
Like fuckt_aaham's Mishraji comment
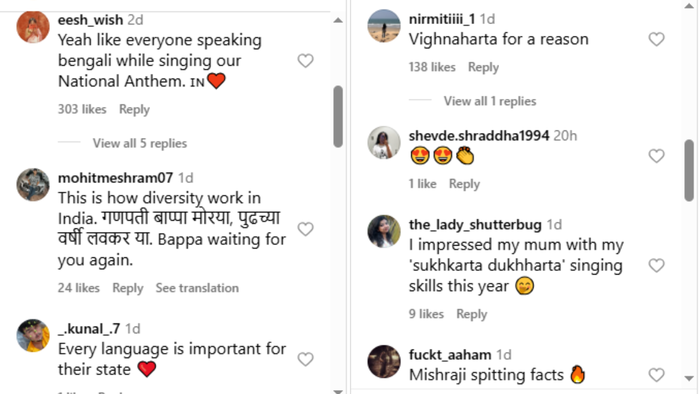point(656,375)
